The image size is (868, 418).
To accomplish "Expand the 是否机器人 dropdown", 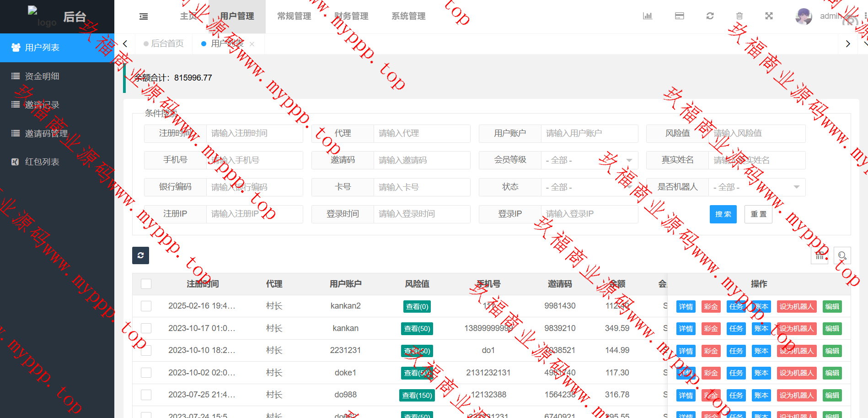I will click(x=756, y=187).
